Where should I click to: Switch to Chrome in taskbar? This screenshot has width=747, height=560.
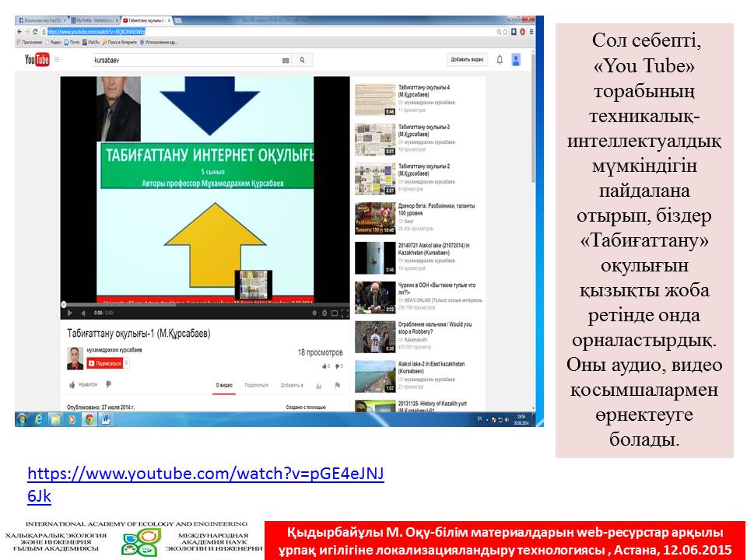(89, 419)
